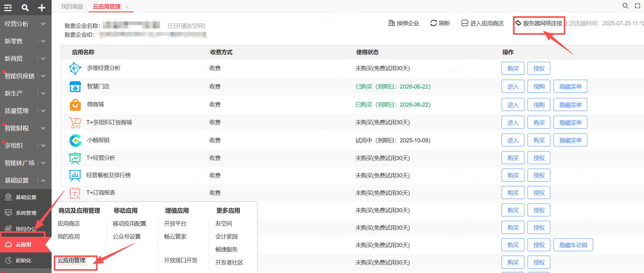This screenshot has width=644, height=273.
Task: Open 移动应用配置 menu entry
Action: coord(129,224)
